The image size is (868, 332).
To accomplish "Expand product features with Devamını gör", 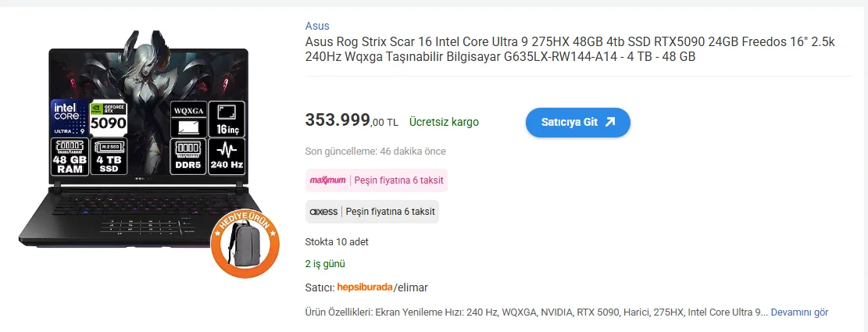I will [799, 312].
